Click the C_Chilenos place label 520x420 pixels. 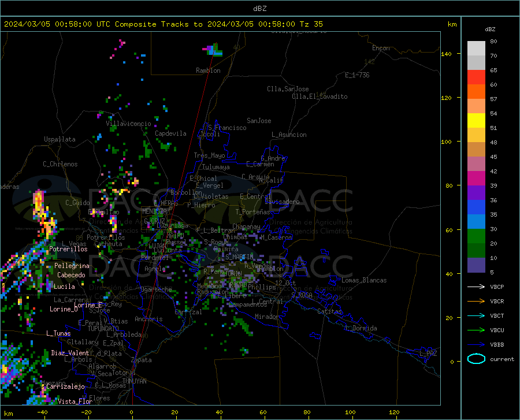pyautogui.click(x=60, y=164)
